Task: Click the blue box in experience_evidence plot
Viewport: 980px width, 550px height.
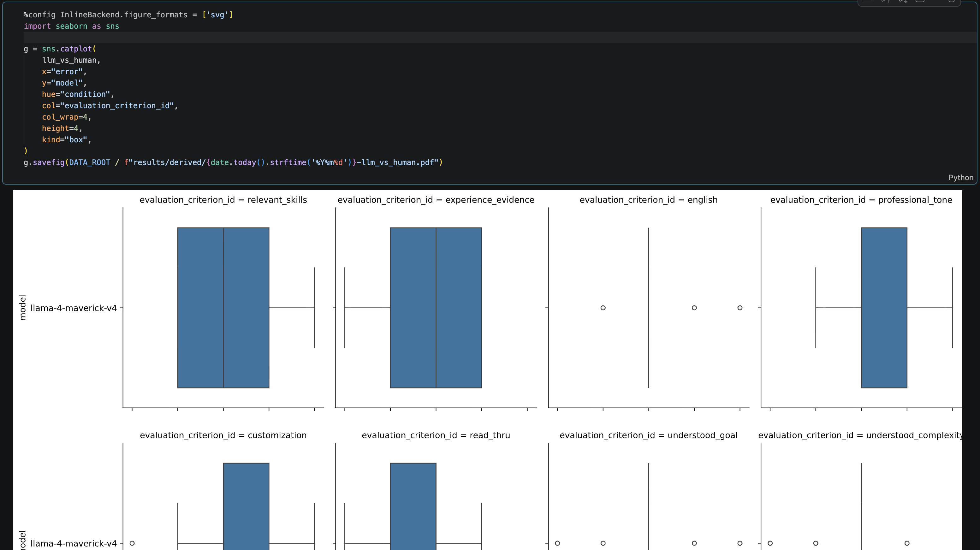Action: tap(436, 308)
